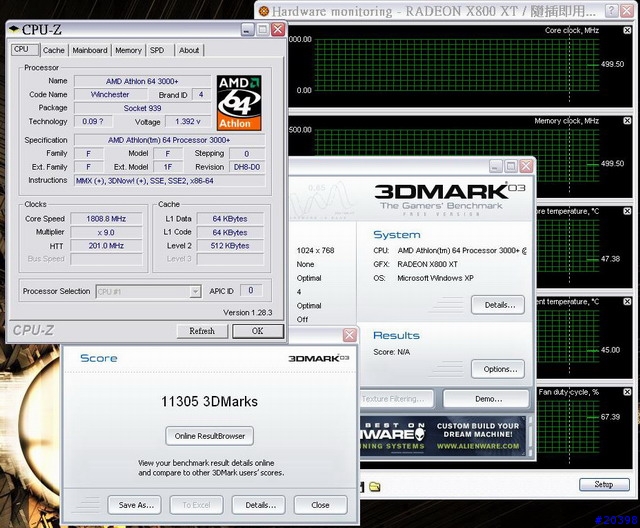Click the CPU-Z title bar icon

click(x=14, y=29)
